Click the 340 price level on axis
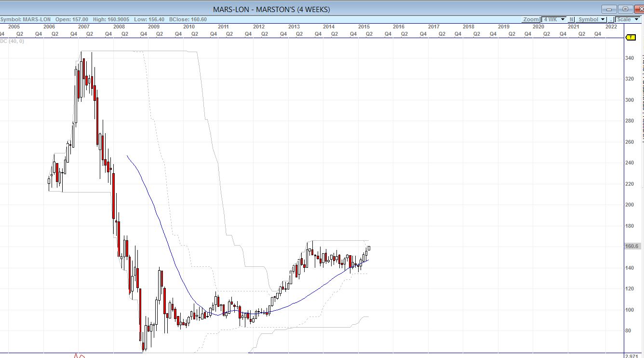This screenshot has height=358, width=644. pyautogui.click(x=630, y=58)
